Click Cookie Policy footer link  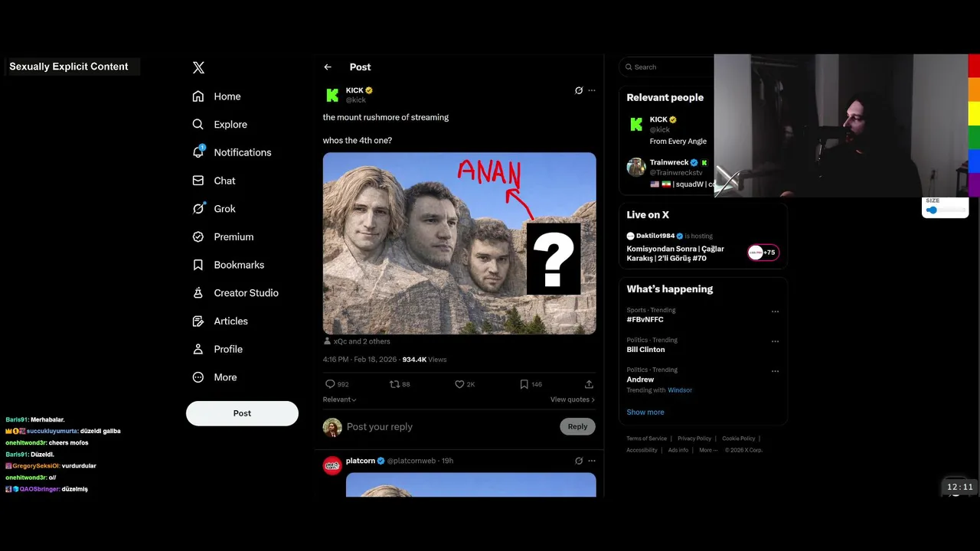click(739, 439)
